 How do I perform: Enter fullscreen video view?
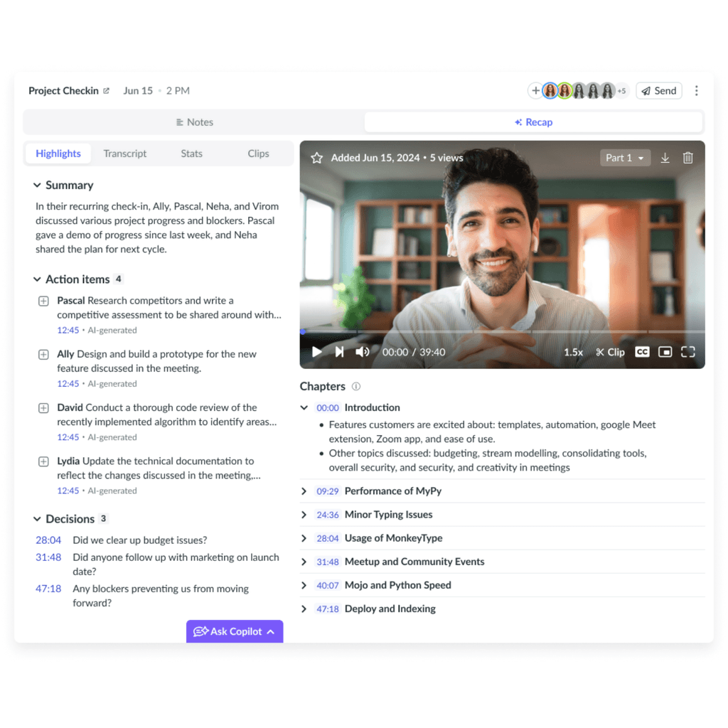click(687, 351)
